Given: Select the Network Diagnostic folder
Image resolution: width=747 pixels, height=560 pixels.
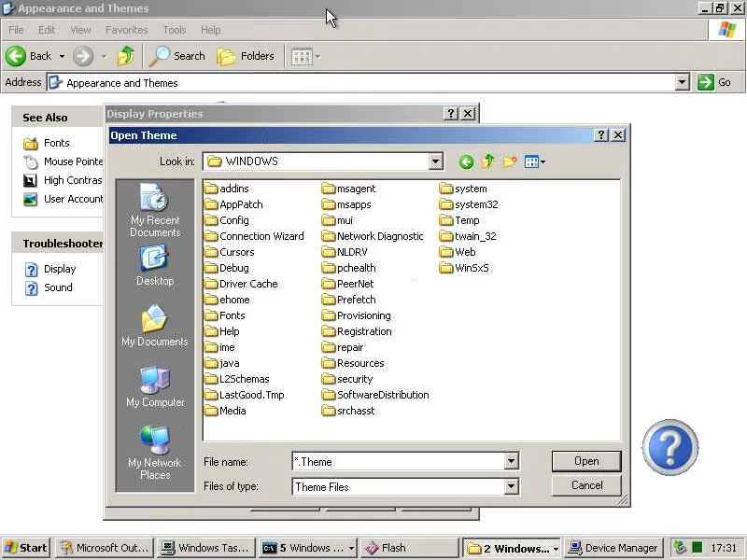Looking at the screenshot, I should coord(373,236).
